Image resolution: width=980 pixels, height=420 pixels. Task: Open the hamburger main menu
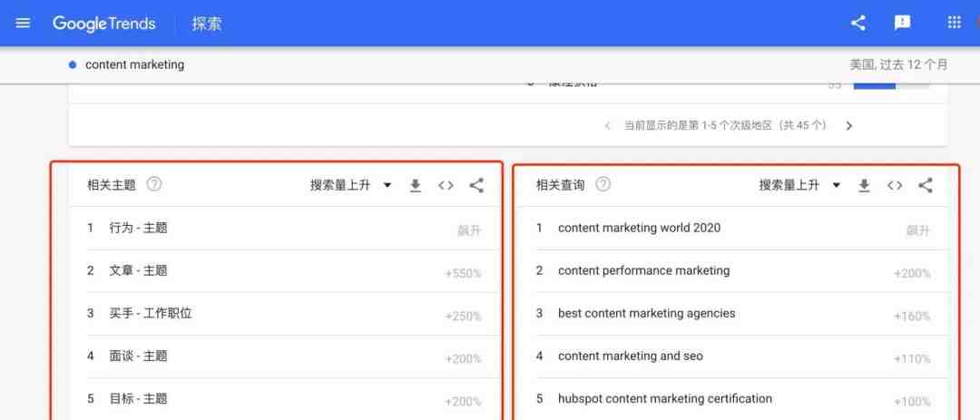pos(23,23)
